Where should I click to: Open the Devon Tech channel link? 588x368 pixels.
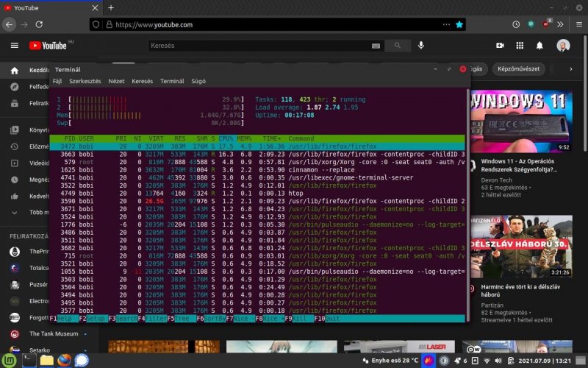point(497,180)
